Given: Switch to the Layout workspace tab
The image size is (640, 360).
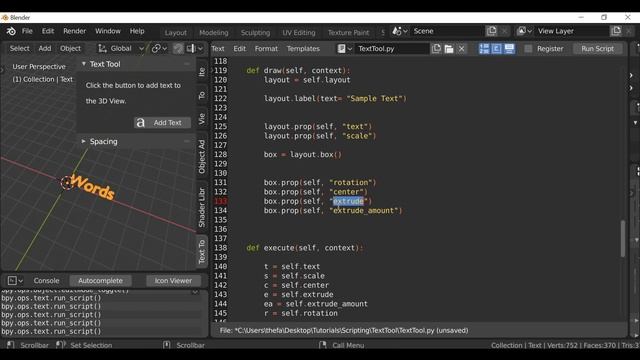Looking at the screenshot, I should [176, 33].
